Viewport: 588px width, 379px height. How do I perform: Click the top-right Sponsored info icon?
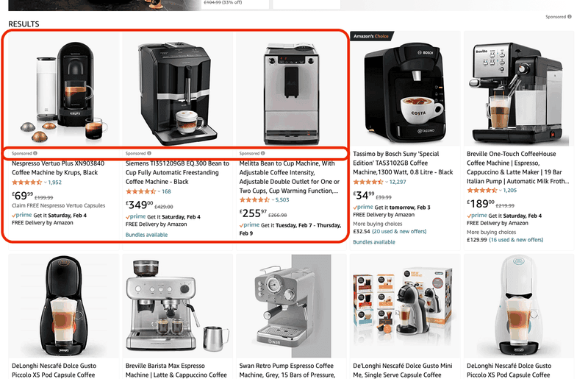tap(570, 16)
